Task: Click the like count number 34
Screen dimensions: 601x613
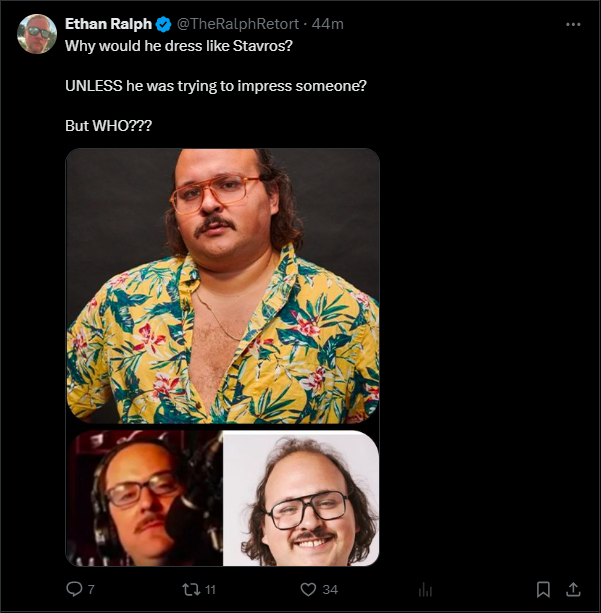Action: pos(330,589)
